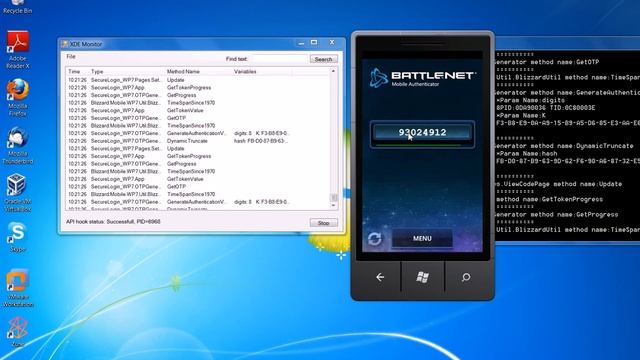640x360 pixels.
Task: Select the VMware Workstation desktop icon
Action: [18, 288]
